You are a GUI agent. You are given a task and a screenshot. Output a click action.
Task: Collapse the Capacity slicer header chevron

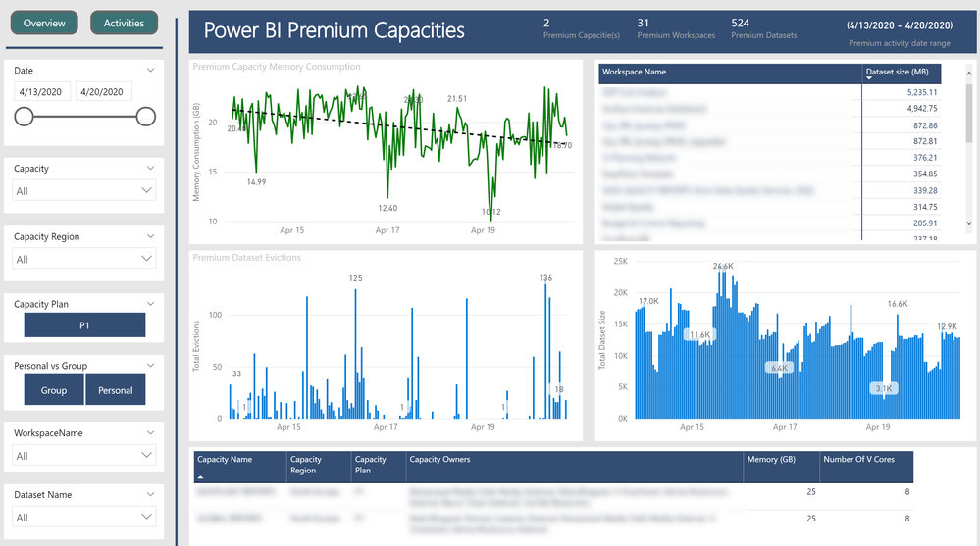point(151,168)
